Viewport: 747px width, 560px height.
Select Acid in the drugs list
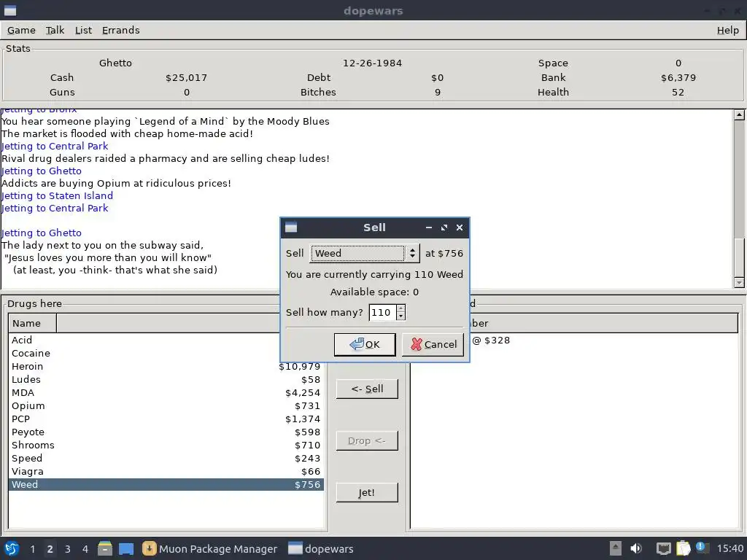point(166,340)
